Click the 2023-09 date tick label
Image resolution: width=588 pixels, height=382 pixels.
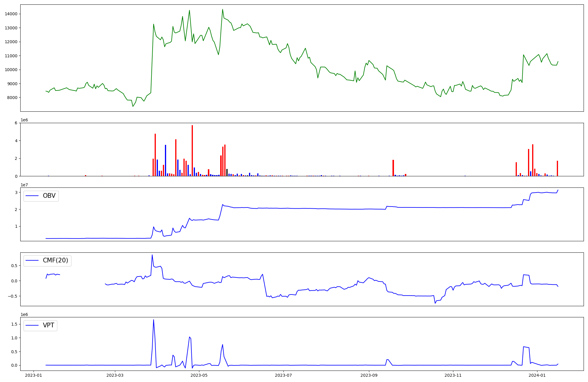(x=369, y=375)
